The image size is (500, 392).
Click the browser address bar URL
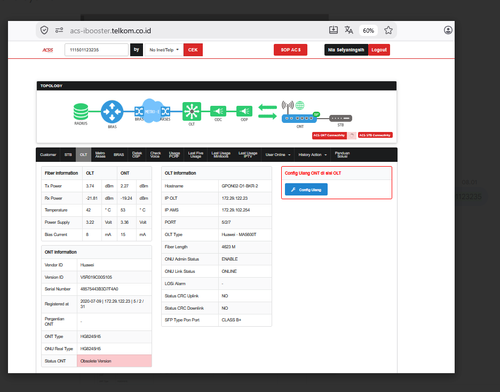point(110,31)
